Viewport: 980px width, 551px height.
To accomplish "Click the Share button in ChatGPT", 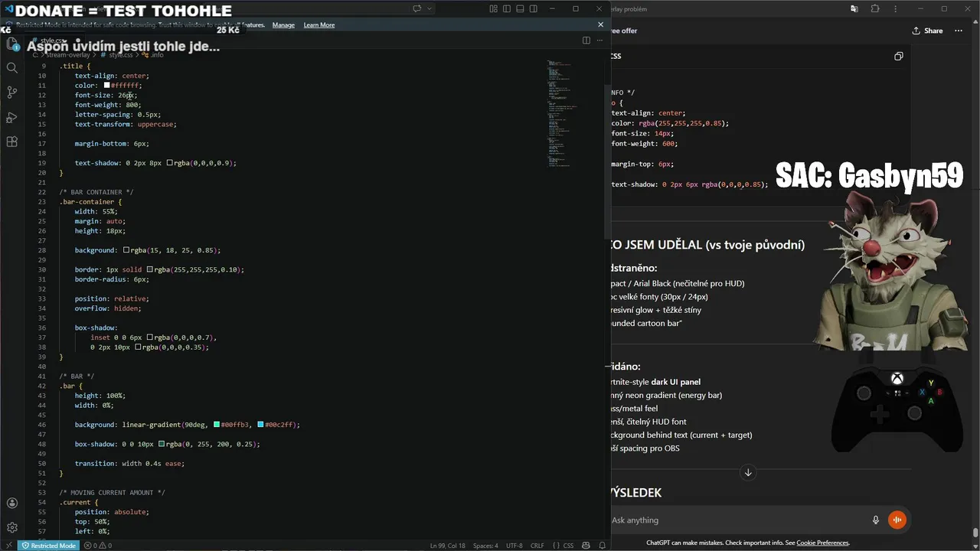I will 927,31.
